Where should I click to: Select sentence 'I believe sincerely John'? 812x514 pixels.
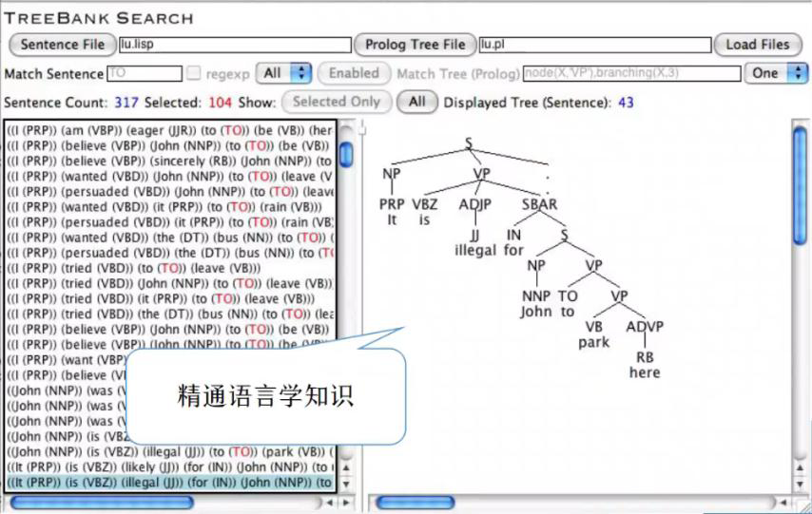pyautogui.click(x=170, y=161)
